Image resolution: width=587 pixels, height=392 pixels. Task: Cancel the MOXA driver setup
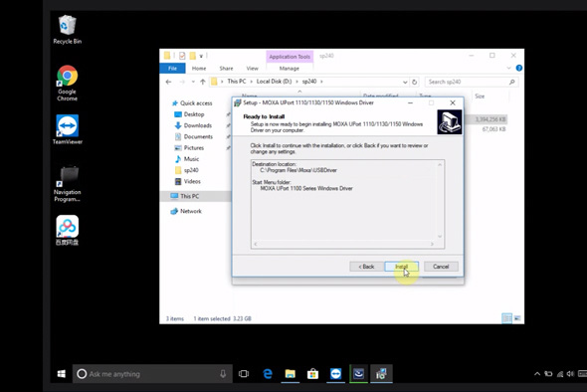pos(441,267)
